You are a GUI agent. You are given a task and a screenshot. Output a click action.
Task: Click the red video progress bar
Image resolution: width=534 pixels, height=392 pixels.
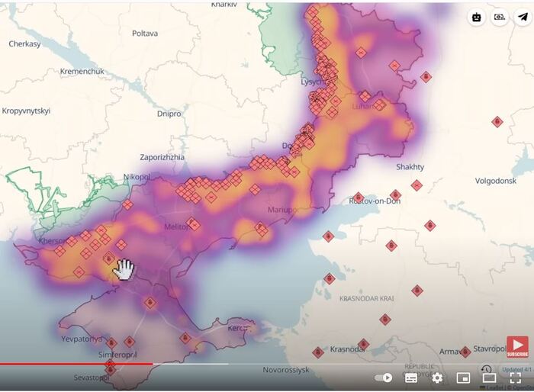(x=76, y=364)
